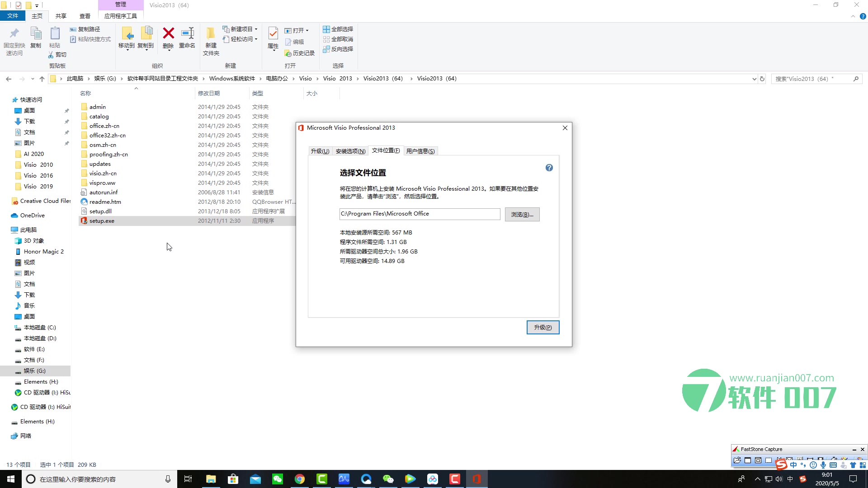
Task: Open the Quick Access Toolbar dropdown
Action: [37, 5]
